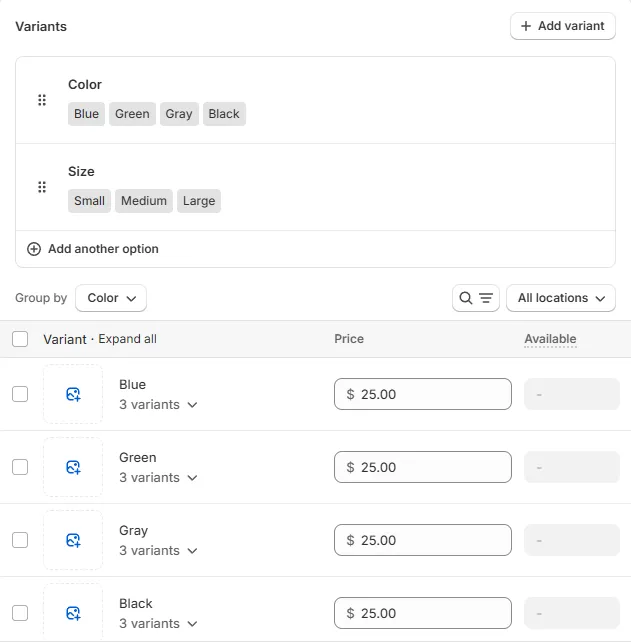Click Expand all variants link

127,339
